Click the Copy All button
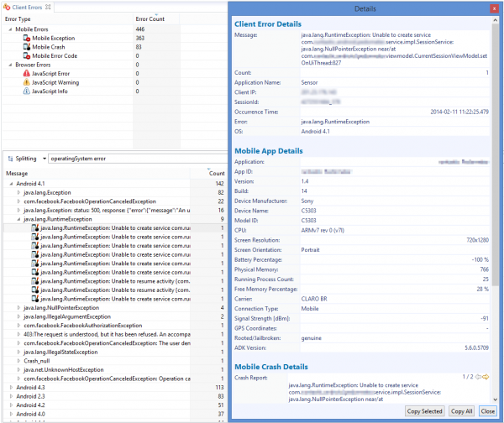The height and width of the screenshot is (423, 504). [461, 411]
